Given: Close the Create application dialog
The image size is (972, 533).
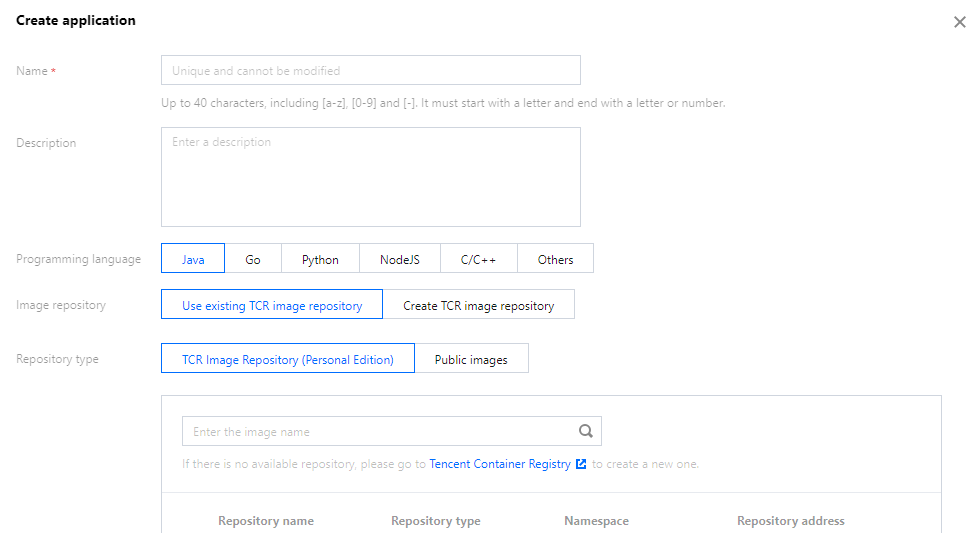Looking at the screenshot, I should tap(959, 22).
